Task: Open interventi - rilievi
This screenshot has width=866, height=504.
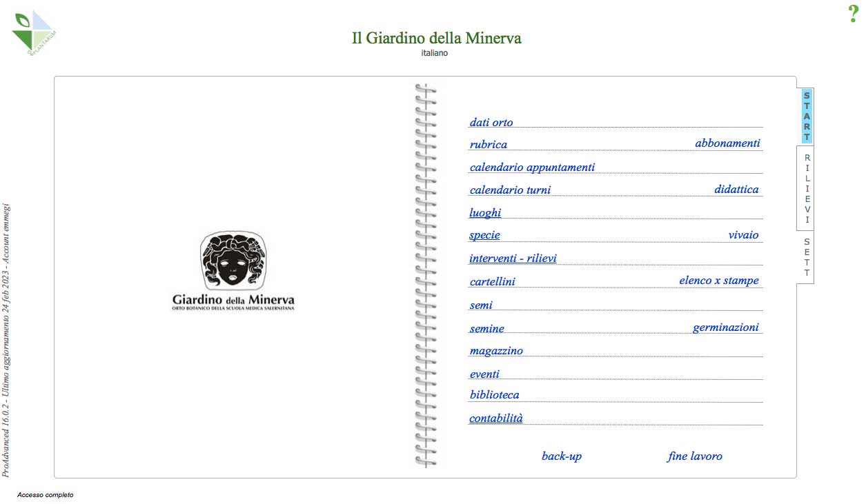Action: point(513,258)
